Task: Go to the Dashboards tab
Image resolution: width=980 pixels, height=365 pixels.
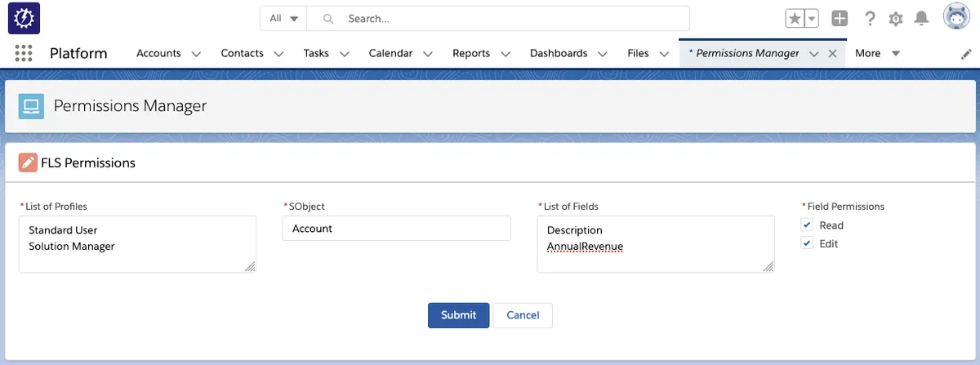Action: click(x=559, y=53)
